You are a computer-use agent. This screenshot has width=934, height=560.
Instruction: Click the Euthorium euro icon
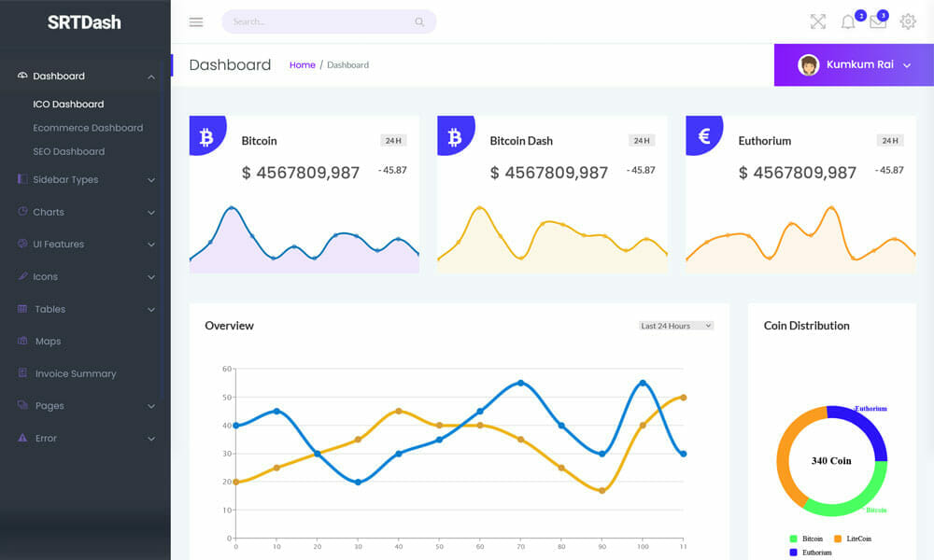704,136
